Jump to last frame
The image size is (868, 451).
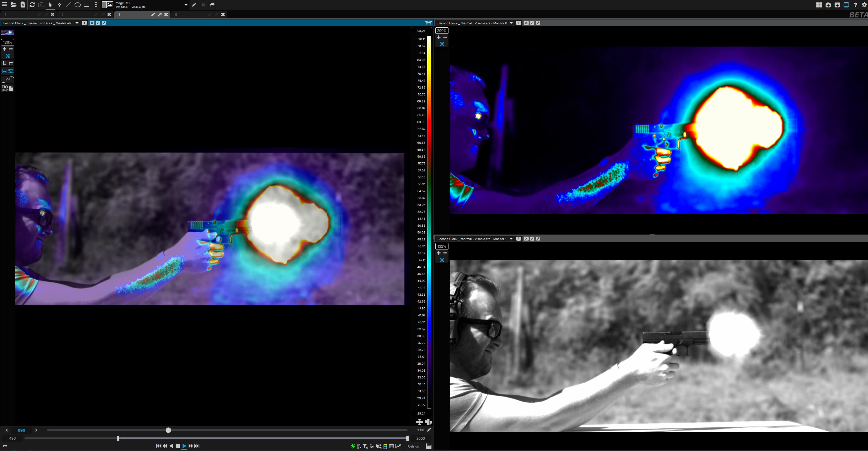197,446
